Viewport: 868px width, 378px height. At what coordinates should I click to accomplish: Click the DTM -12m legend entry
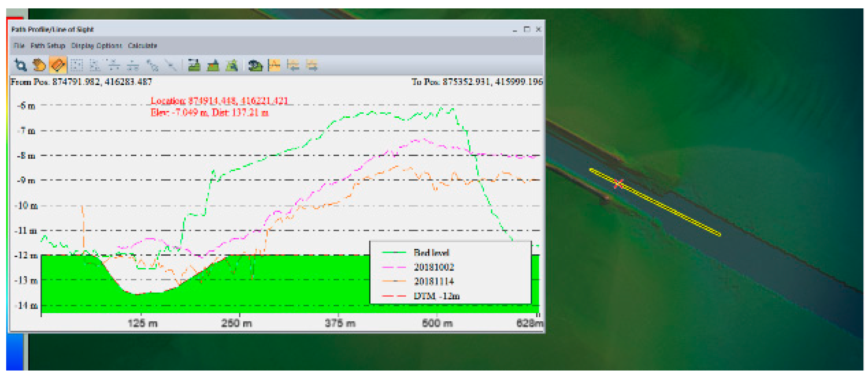[436, 296]
